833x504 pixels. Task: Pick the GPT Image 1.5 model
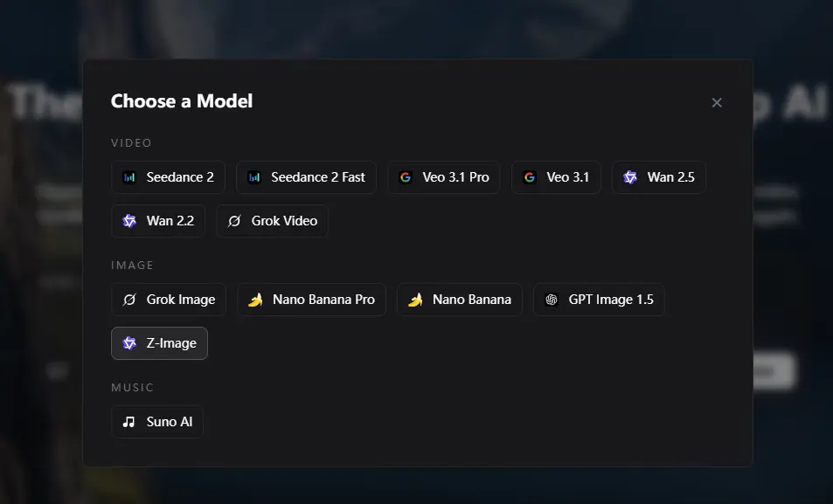pyautogui.click(x=599, y=300)
